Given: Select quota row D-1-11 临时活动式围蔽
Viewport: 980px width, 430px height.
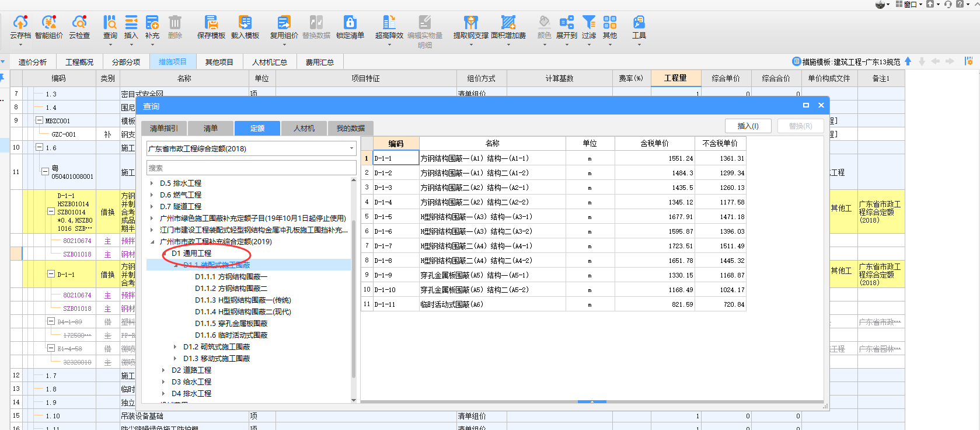Looking at the screenshot, I should click(x=553, y=304).
